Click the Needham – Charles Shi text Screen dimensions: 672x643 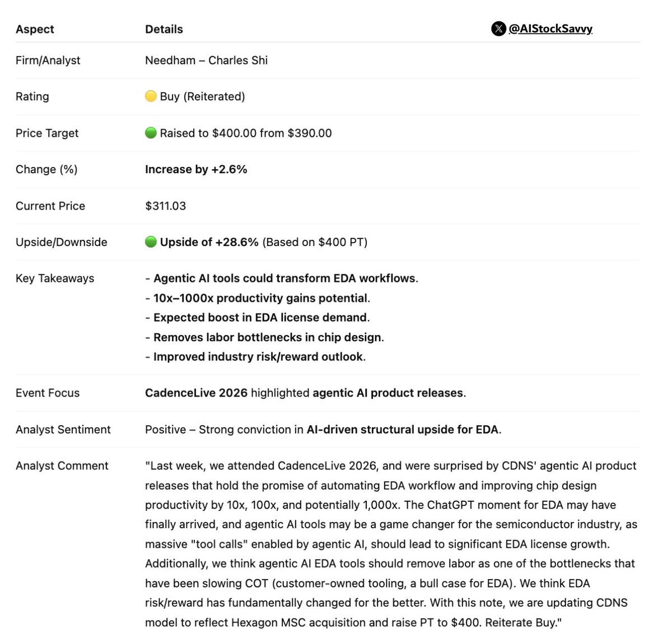(206, 60)
